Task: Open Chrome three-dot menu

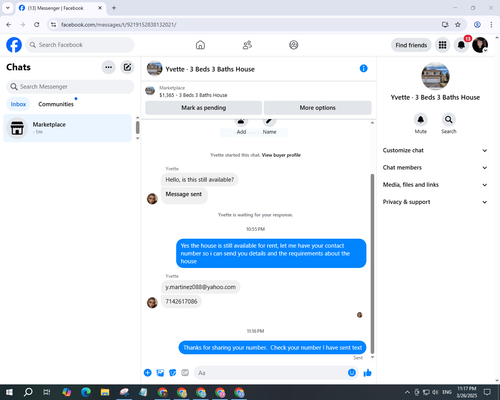Action: (491, 24)
